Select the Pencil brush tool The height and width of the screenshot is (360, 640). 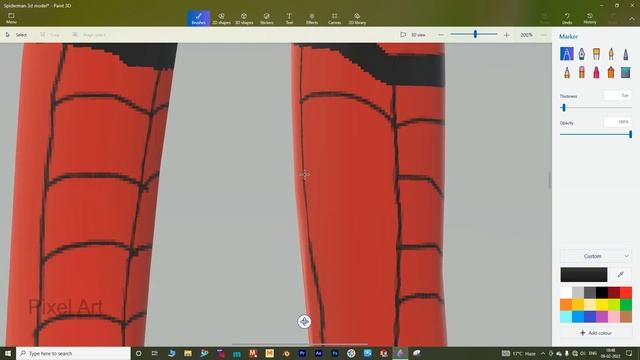pos(567,73)
